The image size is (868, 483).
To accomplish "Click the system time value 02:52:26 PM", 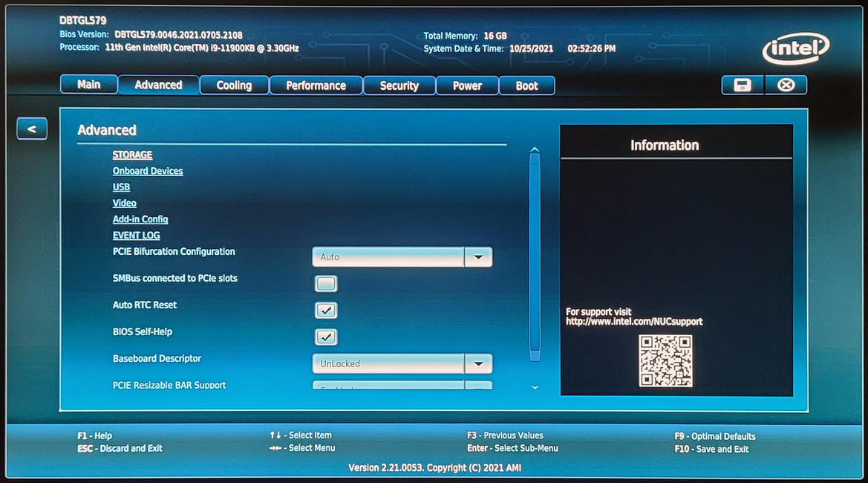I will click(x=591, y=49).
